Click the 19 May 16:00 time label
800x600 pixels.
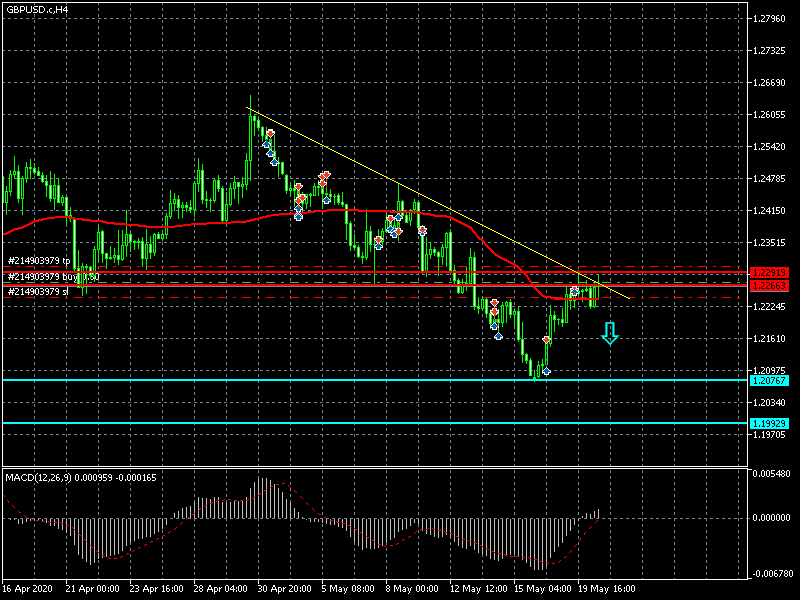coord(608,589)
